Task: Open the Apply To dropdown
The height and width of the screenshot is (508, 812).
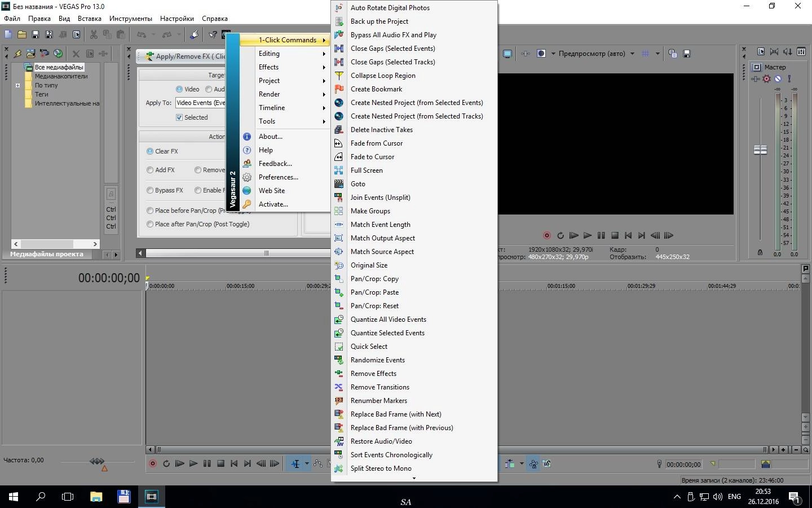Action: (x=200, y=103)
